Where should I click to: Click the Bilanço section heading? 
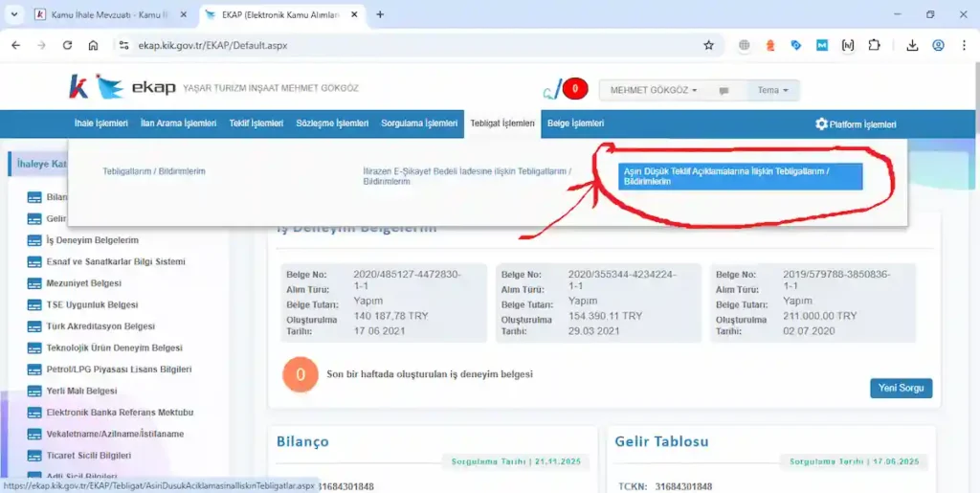[x=302, y=441]
